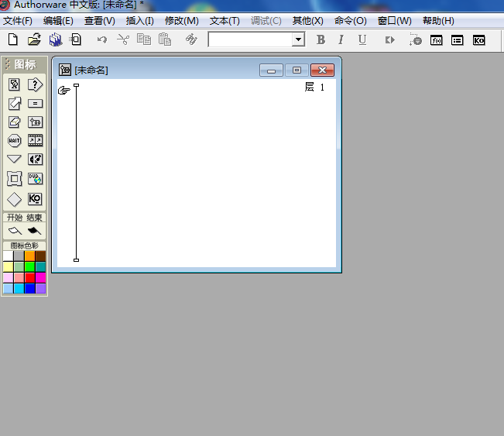
Task: Select the Calculation icon with equals sign
Action: point(35,104)
